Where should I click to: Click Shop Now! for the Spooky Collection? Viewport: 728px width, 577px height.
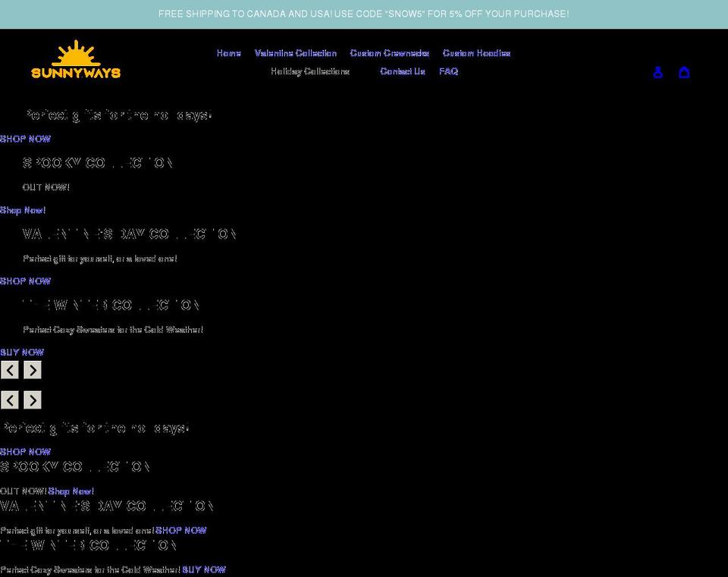click(23, 210)
